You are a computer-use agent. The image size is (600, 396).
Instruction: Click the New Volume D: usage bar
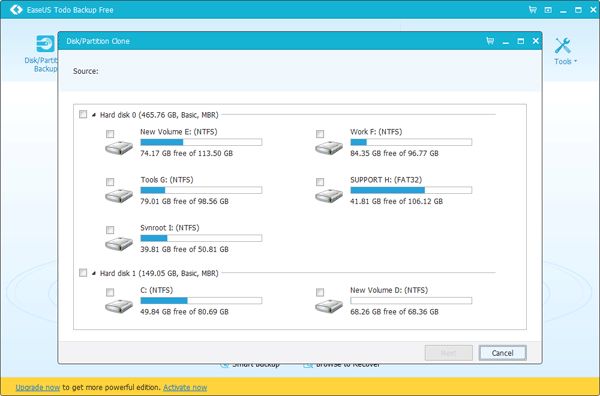pyautogui.click(x=411, y=301)
